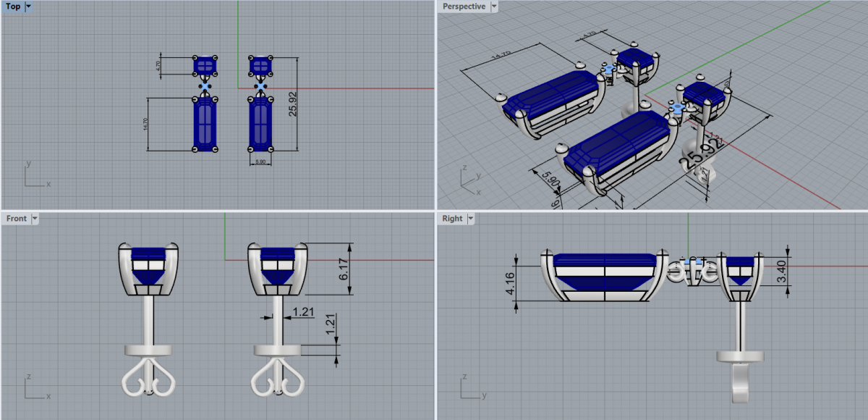Screen dimensions: 868x420
Task: Expand the Right viewport menu arrow
Action: point(471,218)
